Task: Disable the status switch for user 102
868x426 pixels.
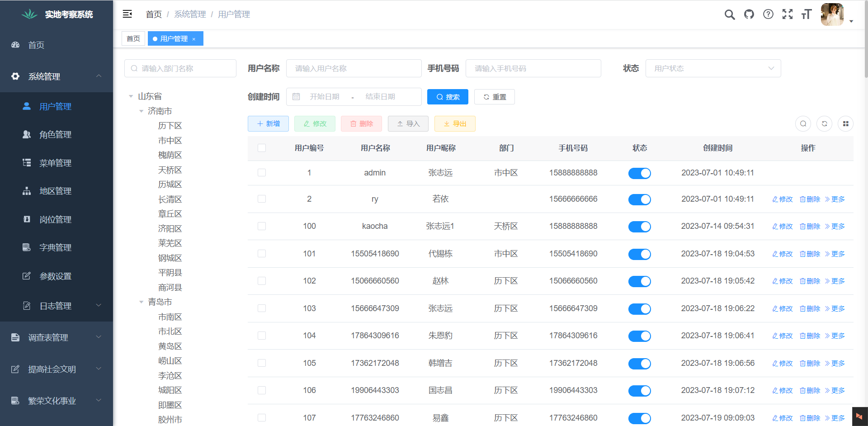Action: click(x=640, y=281)
